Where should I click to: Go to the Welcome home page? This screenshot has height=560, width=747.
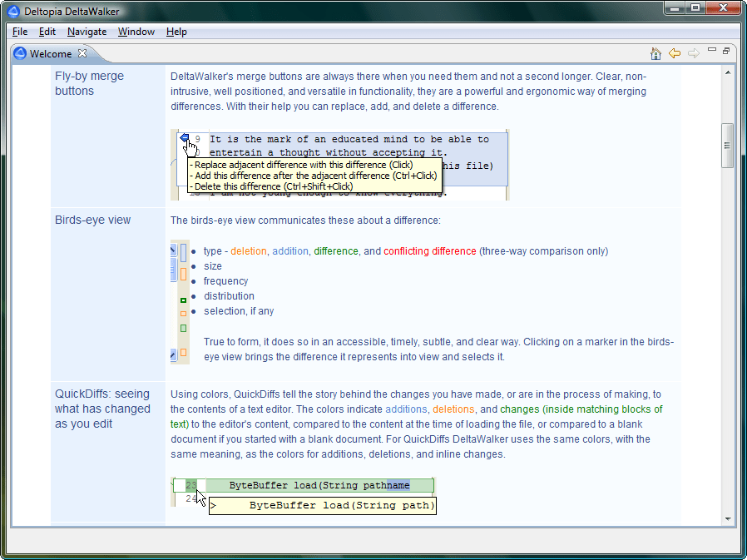point(655,53)
